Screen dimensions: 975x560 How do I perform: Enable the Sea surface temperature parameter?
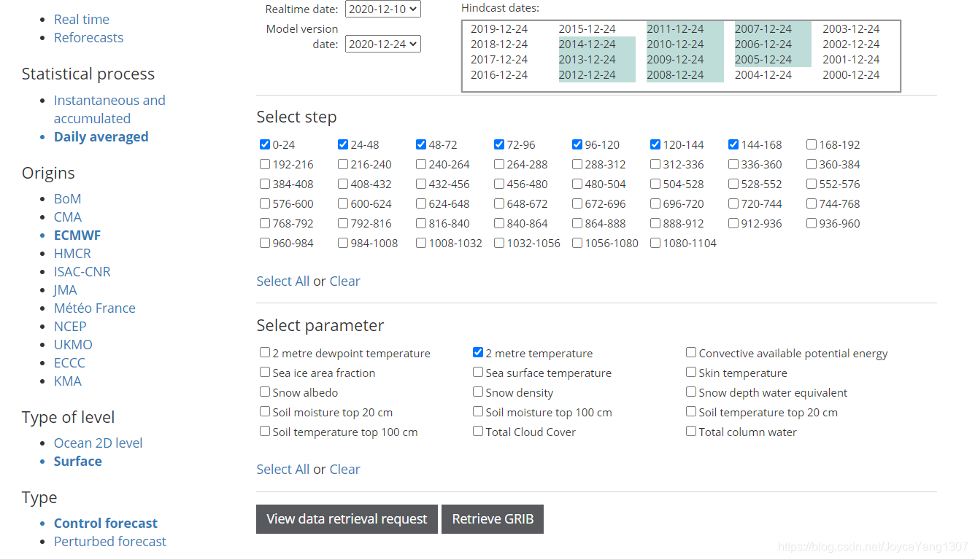pyautogui.click(x=477, y=372)
